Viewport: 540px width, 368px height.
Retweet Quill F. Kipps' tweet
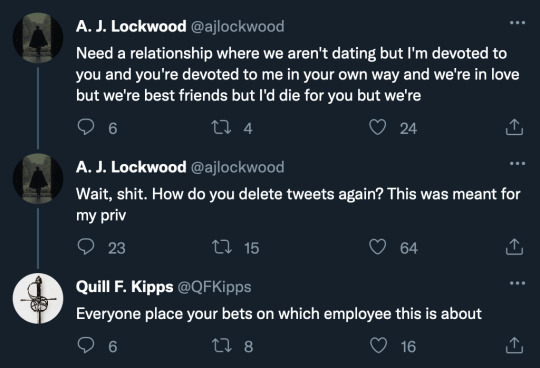(x=221, y=346)
